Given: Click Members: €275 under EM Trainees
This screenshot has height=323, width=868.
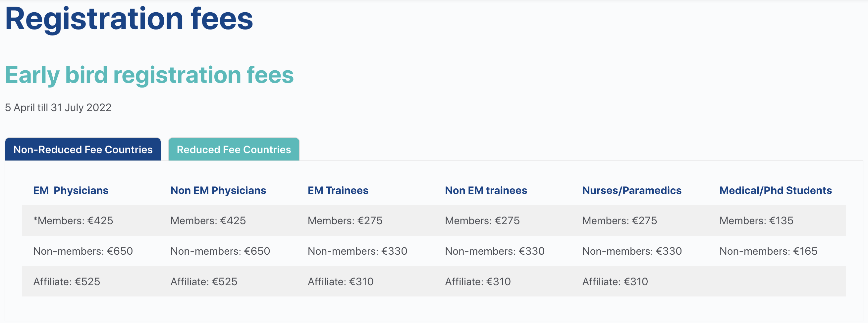Looking at the screenshot, I should pyautogui.click(x=345, y=221).
